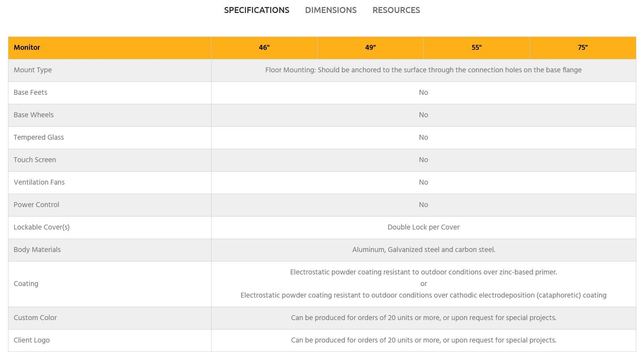Click the Ventilation Fans row label
Viewport: 644px width, 352px height.
coord(39,182)
